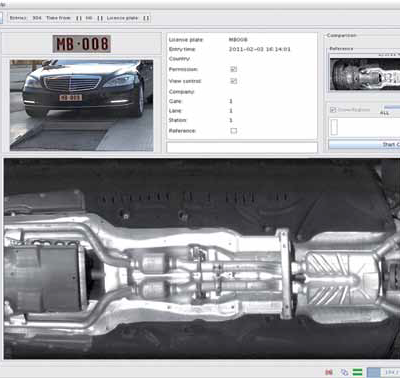Click the green double-bar status icon
The height and width of the screenshot is (378, 400).
click(357, 372)
